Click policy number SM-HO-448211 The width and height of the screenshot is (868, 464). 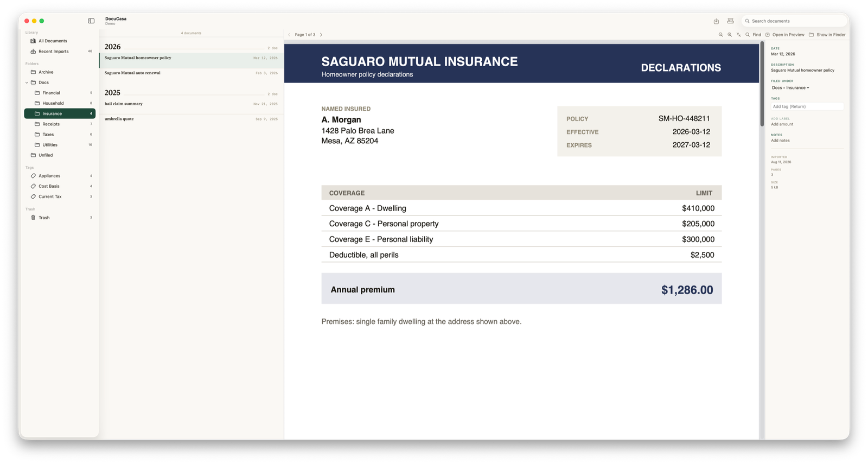684,118
